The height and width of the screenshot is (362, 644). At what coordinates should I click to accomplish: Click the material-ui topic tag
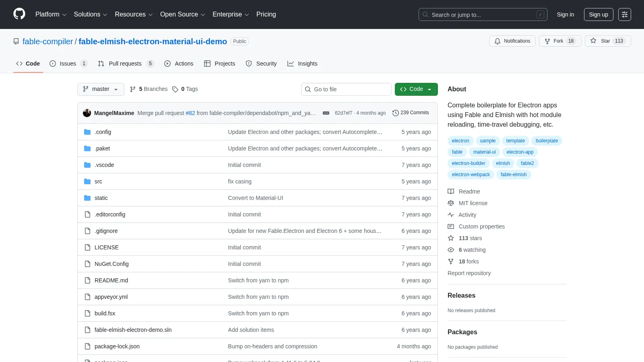484,152
